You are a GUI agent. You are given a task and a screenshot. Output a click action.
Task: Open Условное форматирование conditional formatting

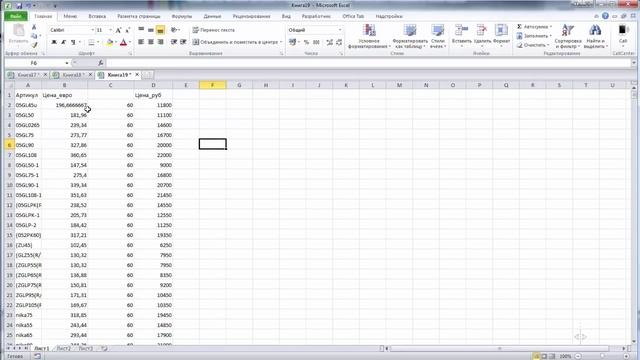(369, 36)
